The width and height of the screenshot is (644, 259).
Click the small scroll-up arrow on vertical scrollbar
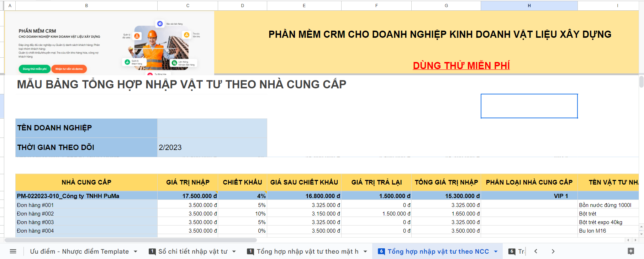(x=642, y=227)
